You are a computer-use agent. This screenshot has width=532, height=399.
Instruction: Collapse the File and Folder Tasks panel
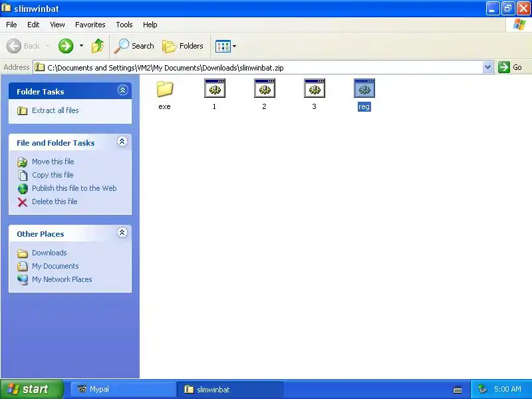coord(122,142)
